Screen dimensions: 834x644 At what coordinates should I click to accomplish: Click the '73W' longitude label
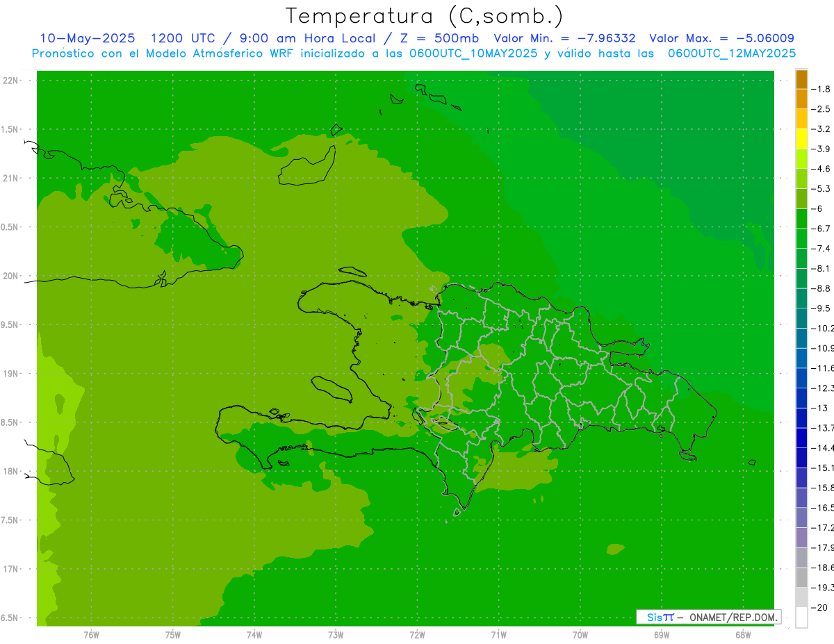(336, 635)
